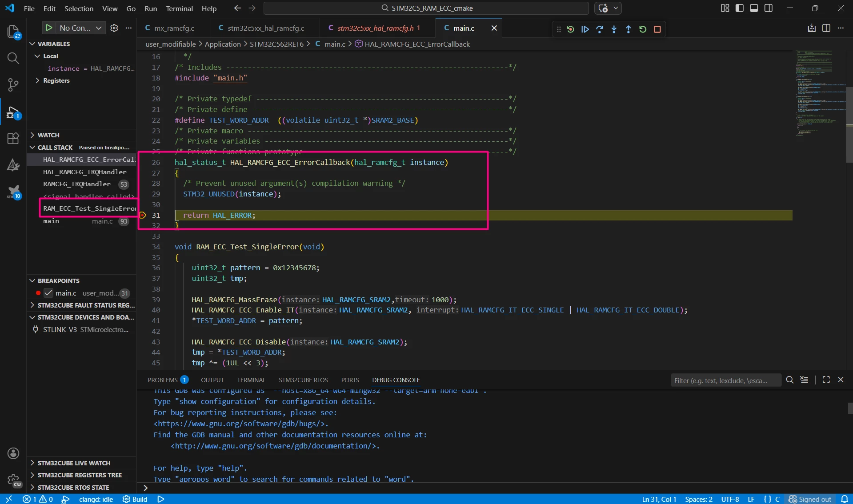Viewport: 853px width, 504px height.
Task: Maximize the panel size
Action: tap(826, 380)
